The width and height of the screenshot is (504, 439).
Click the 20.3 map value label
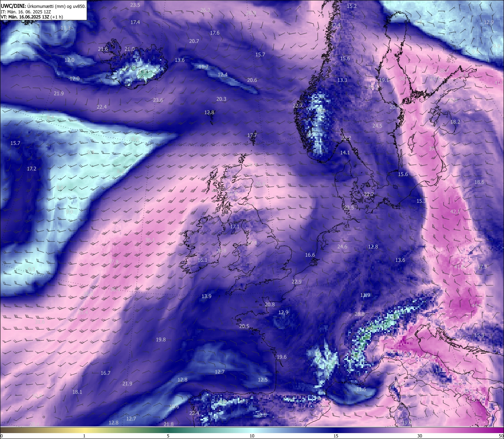point(221,99)
